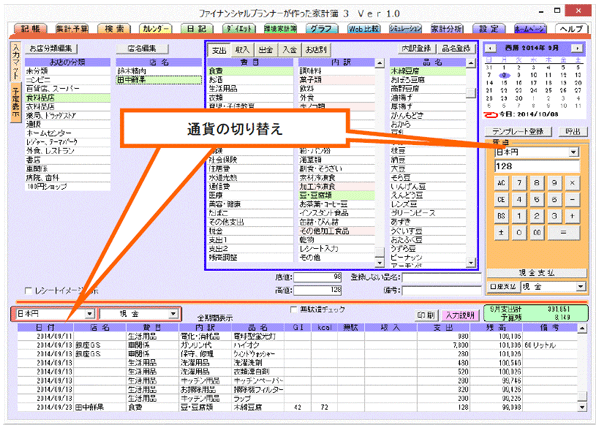Switch to 日記 tab
This screenshot has height=427, width=600.
[x=197, y=29]
